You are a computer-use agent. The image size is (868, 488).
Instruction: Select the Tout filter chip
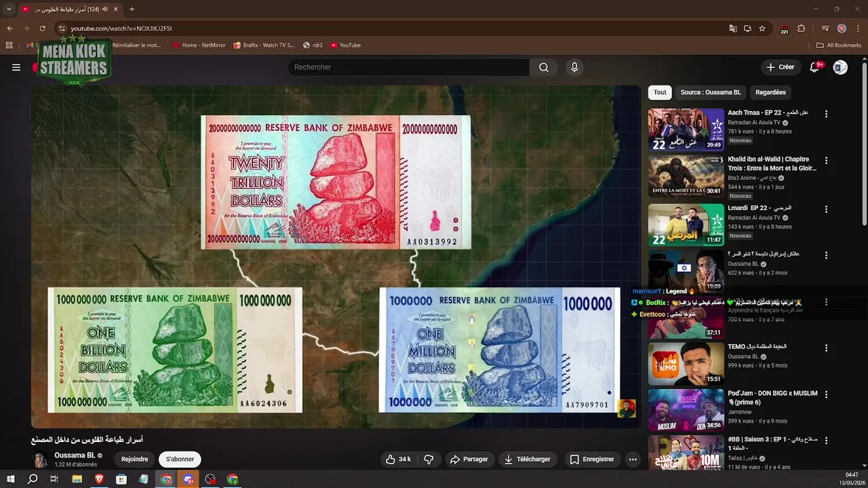[x=660, y=92]
